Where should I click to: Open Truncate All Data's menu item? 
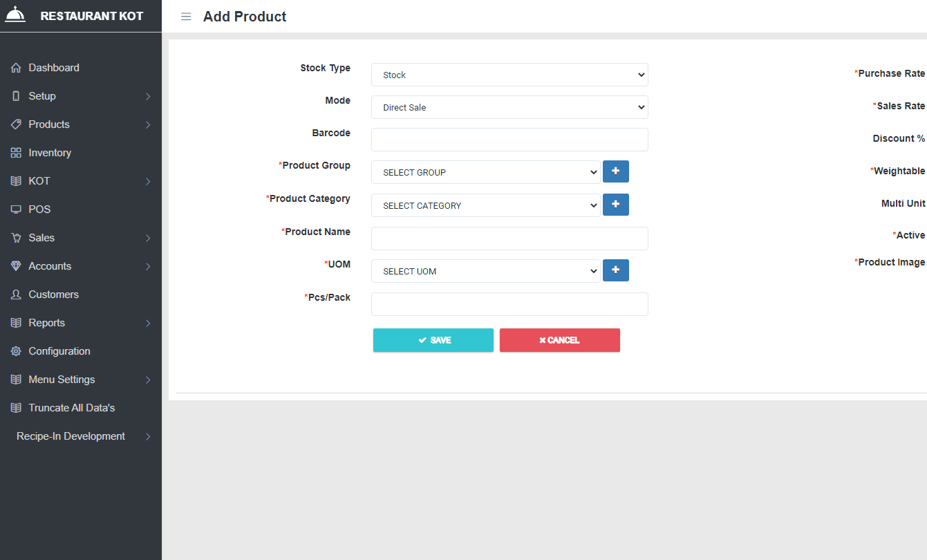tap(71, 408)
